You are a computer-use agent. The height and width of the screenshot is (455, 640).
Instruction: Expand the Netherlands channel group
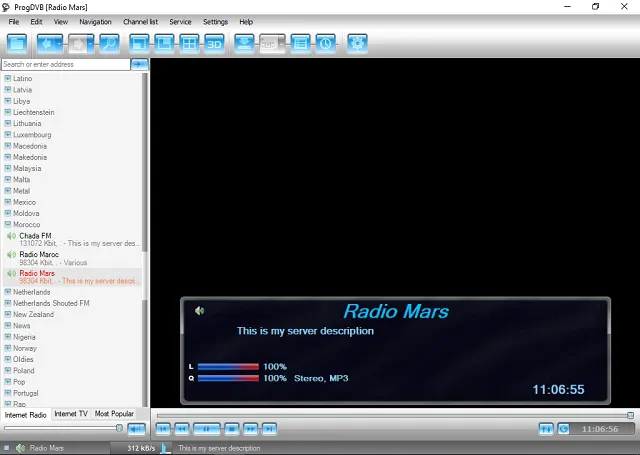7,292
